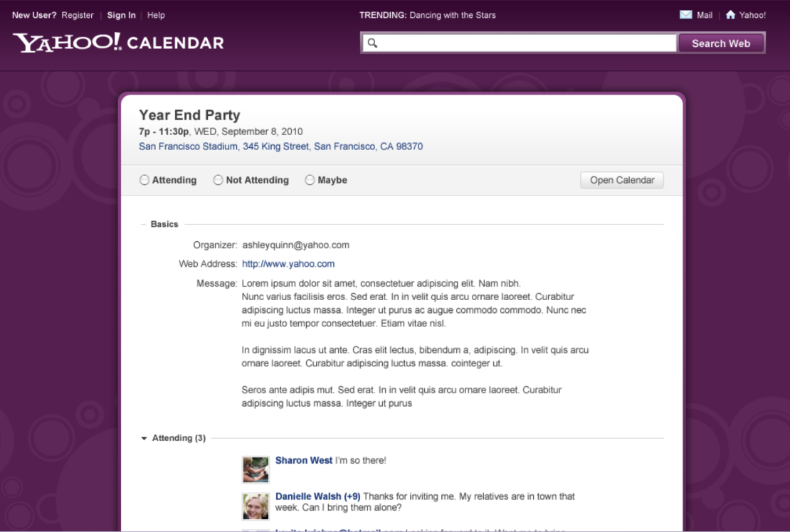Click Sharon West's profile thumbnail
This screenshot has height=532, width=790.
click(x=256, y=469)
